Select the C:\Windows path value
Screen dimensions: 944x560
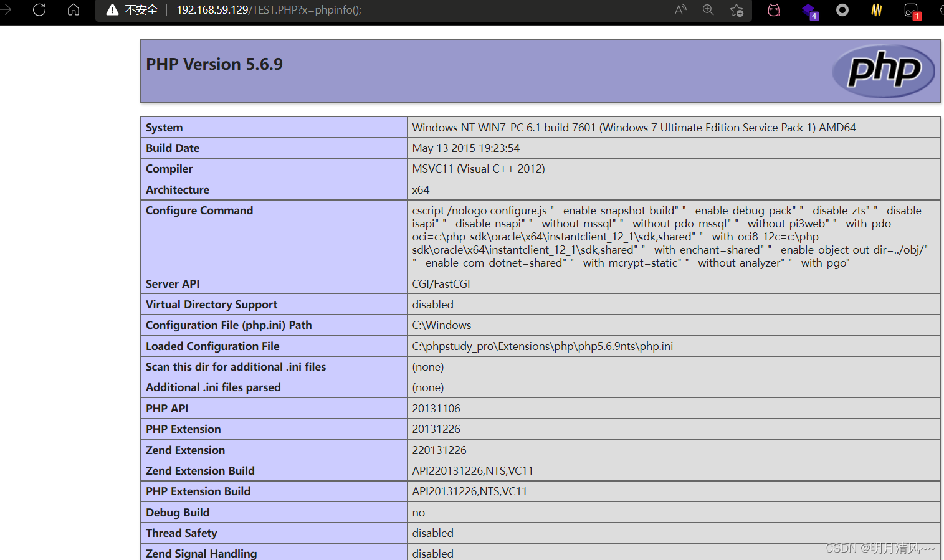click(441, 325)
